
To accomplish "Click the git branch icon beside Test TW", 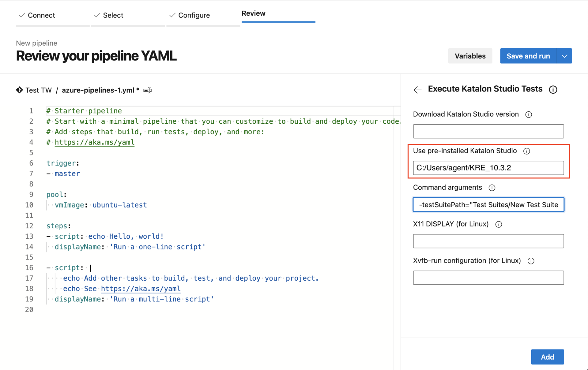I will (x=19, y=90).
